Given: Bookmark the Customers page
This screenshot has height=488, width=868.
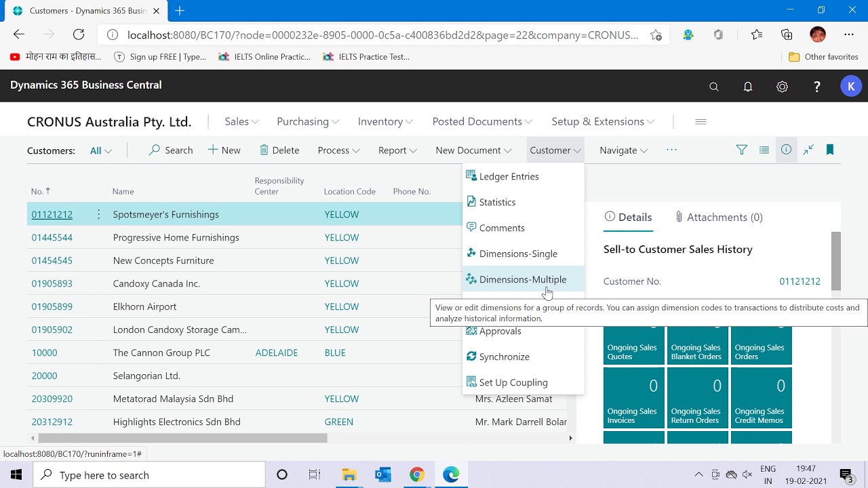Looking at the screenshot, I should click(830, 150).
